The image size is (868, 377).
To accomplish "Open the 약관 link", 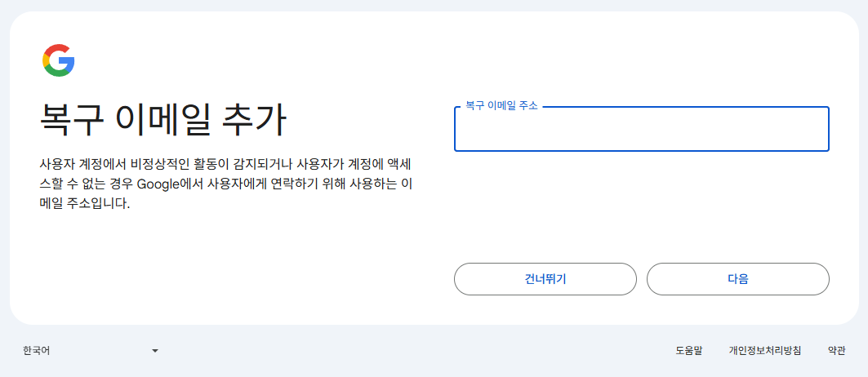I will (x=836, y=350).
